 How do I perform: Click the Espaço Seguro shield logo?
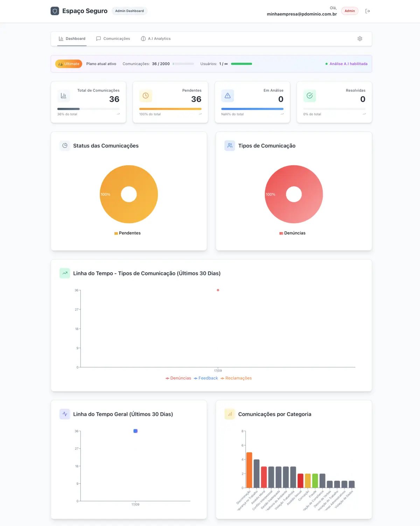[55, 11]
